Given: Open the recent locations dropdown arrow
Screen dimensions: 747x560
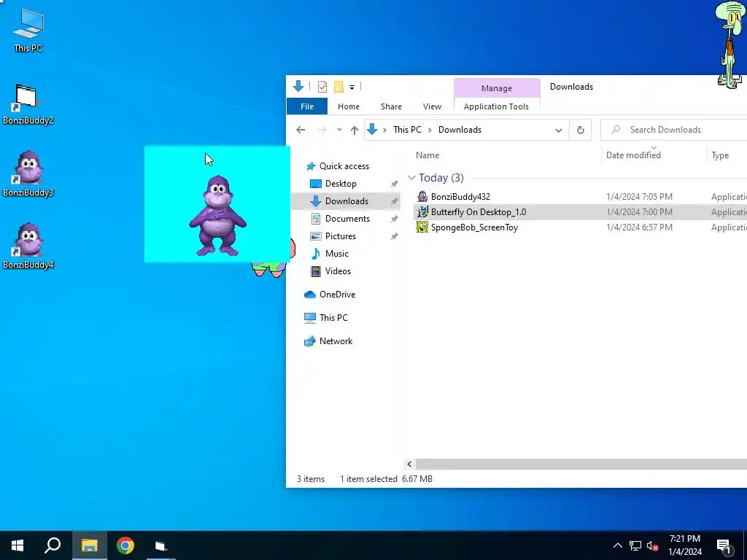Looking at the screenshot, I should (339, 130).
